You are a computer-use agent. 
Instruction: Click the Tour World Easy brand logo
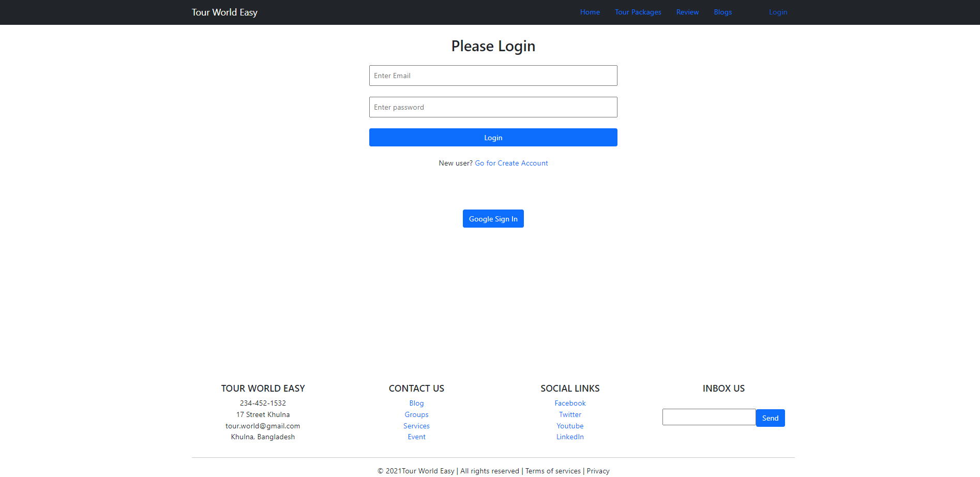pyautogui.click(x=224, y=12)
